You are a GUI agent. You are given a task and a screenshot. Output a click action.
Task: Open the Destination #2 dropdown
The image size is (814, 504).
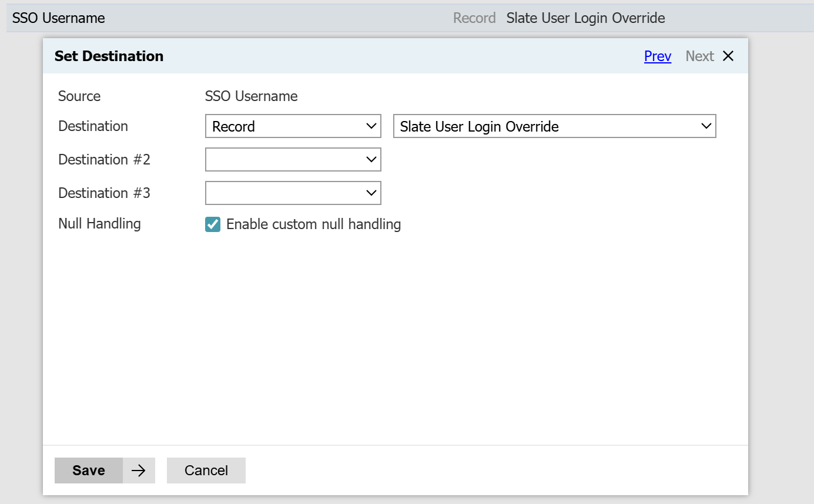(x=293, y=160)
